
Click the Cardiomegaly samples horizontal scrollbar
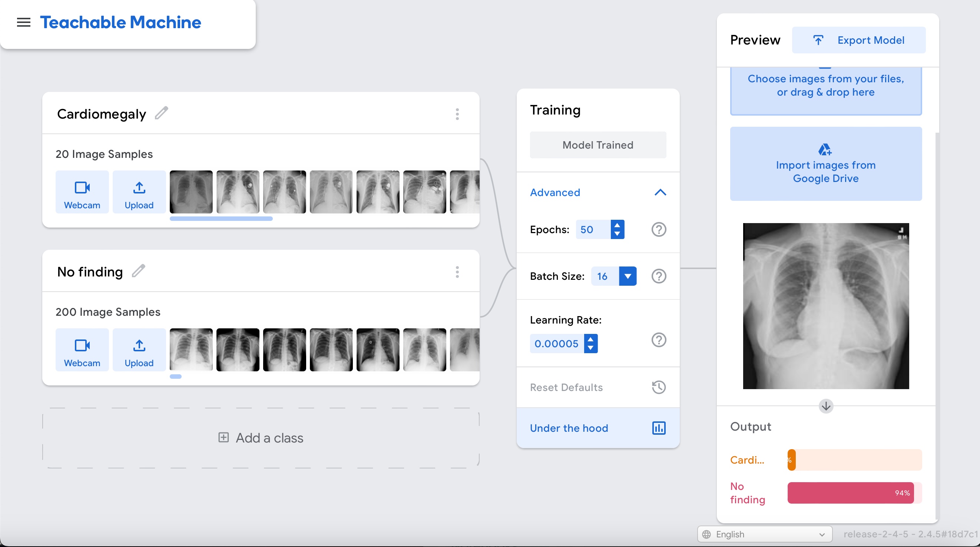[x=221, y=219]
